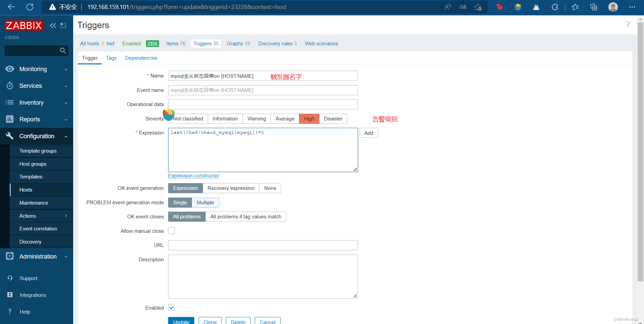Expand the Administration menu
The width and height of the screenshot is (644, 324).
[x=66, y=257]
